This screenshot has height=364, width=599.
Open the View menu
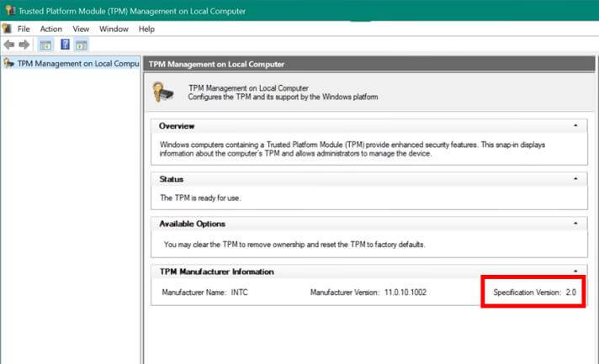81,29
